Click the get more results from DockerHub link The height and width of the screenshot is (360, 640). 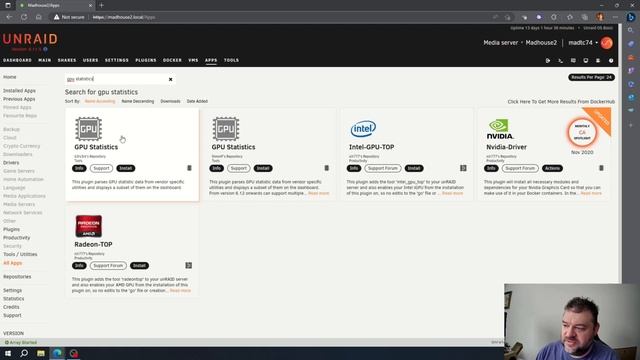[x=561, y=102]
